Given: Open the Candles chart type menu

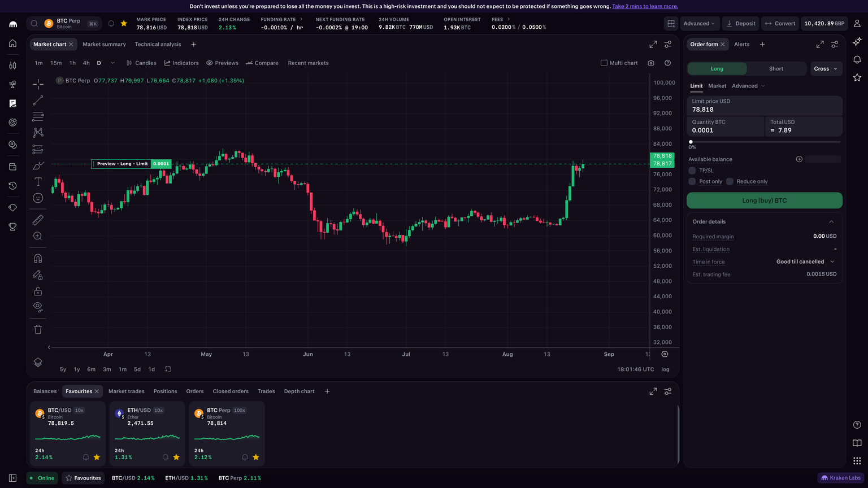Looking at the screenshot, I should [x=141, y=63].
